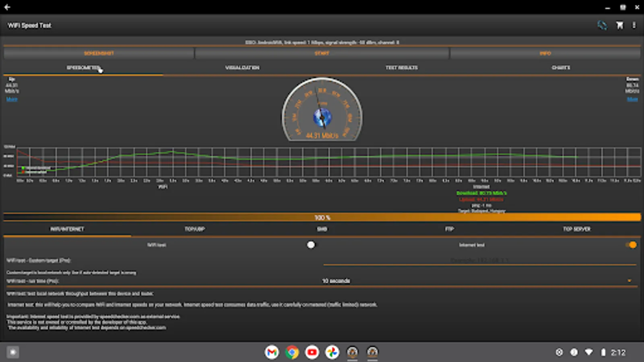Click the More link under Up speed
The height and width of the screenshot is (362, 644).
12,99
